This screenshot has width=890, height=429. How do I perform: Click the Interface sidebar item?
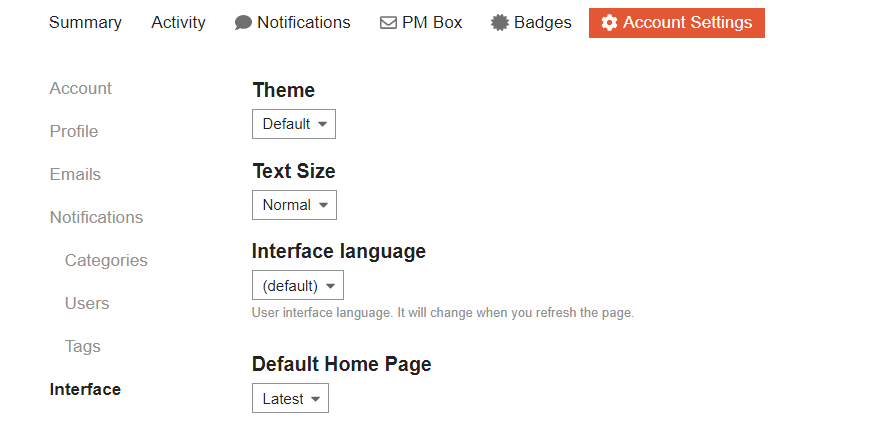pyautogui.click(x=85, y=390)
